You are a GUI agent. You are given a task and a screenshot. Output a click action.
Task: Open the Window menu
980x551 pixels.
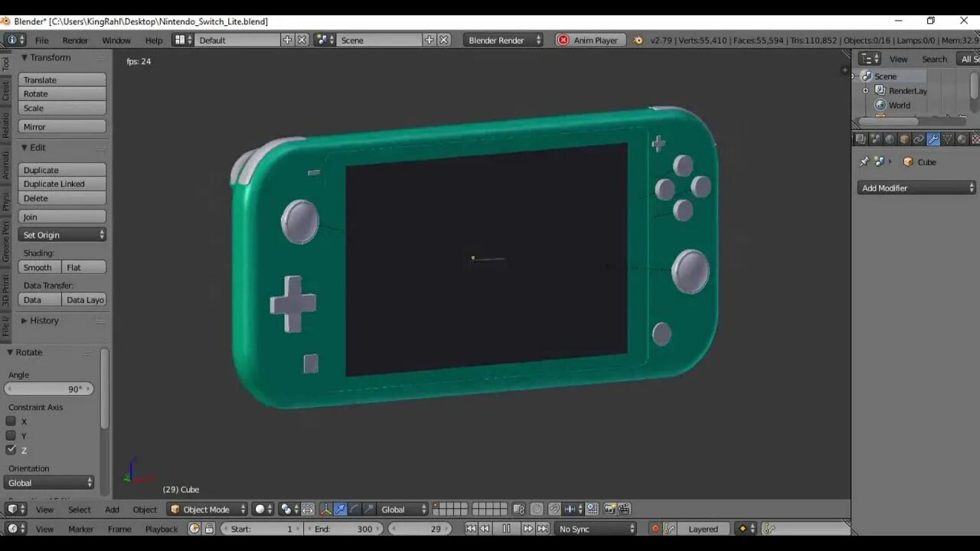(116, 40)
